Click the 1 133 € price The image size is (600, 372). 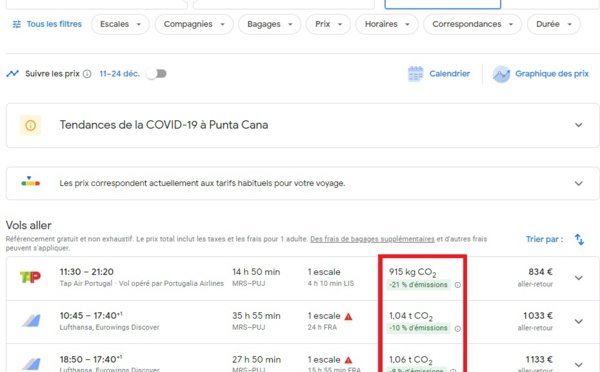(539, 359)
